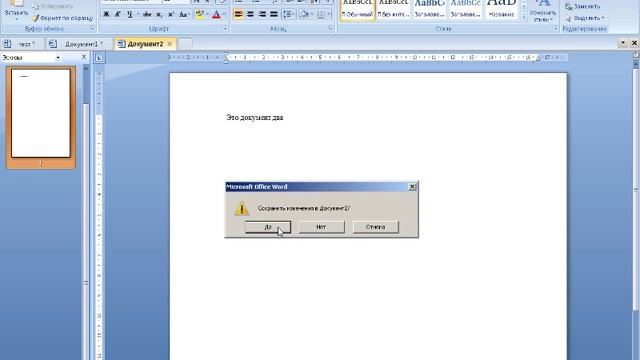Open the paragraph (Абзац) dialog launcher
This screenshot has width=640, height=360.
coord(331,29)
